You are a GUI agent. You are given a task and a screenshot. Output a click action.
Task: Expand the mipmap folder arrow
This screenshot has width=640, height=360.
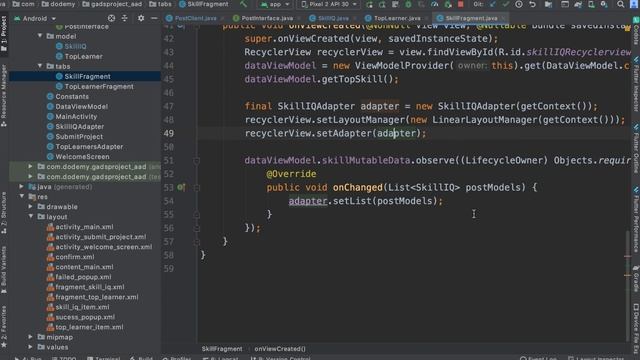pos(31,337)
